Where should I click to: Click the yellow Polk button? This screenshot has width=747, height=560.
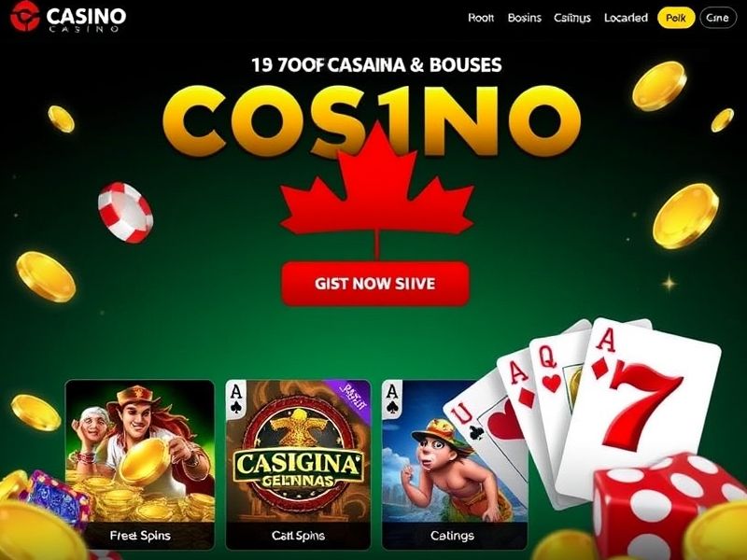(676, 18)
